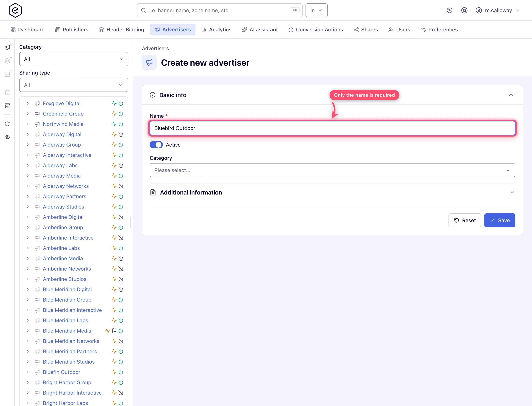Click the add banner image sidebar icon
The height and width of the screenshot is (406, 532).
tap(8, 73)
